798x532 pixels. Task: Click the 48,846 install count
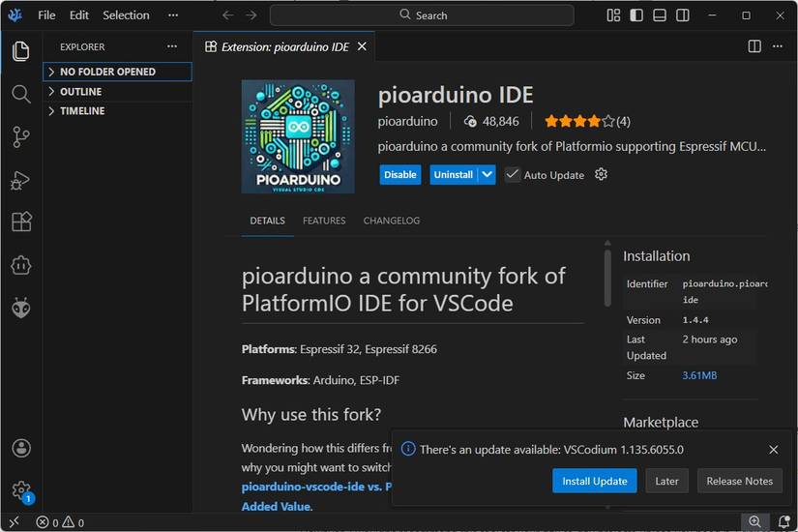point(491,121)
